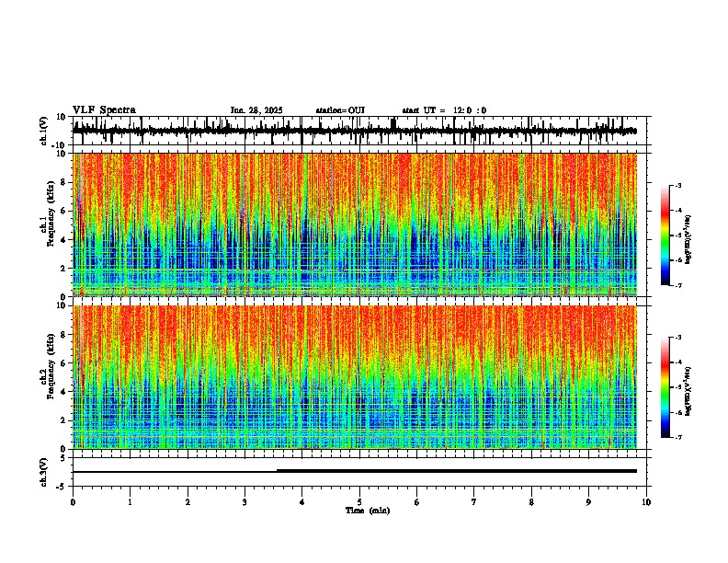Click the "1" tick on the time axis
The image size is (728, 563).
tap(130, 502)
